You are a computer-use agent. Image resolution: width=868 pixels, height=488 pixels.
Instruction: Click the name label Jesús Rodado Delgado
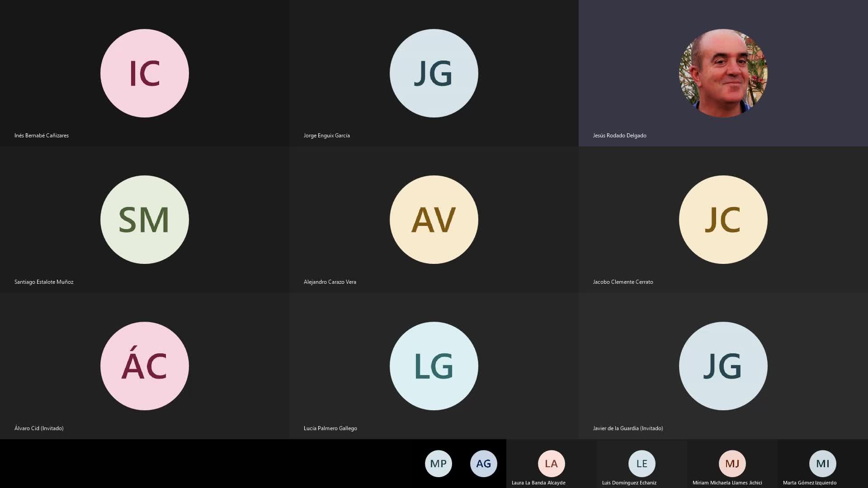pos(619,136)
